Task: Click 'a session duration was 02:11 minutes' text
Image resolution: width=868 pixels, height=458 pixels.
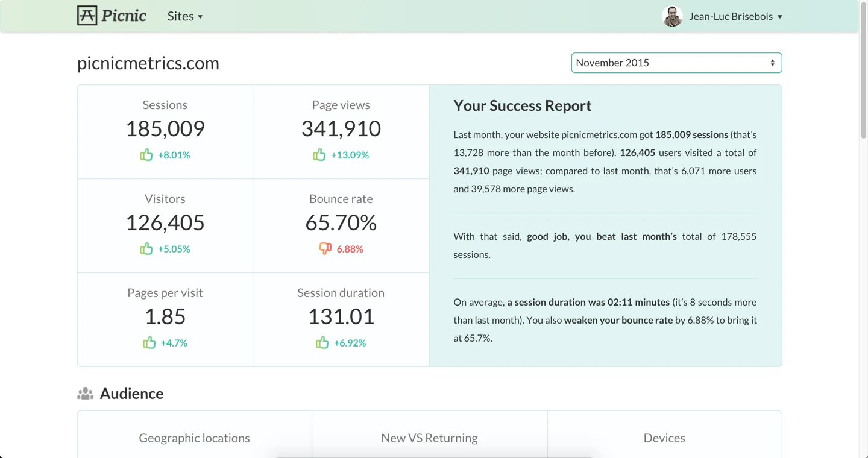Action: (588, 302)
